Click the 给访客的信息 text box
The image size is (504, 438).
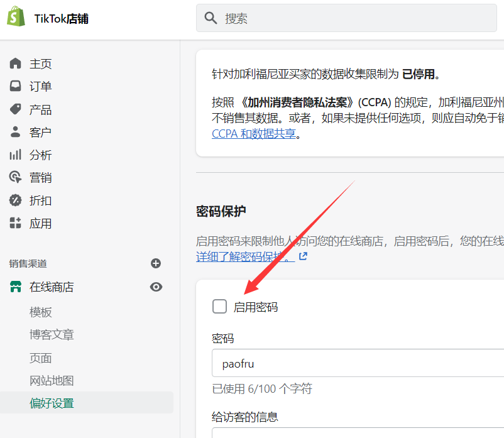click(358, 433)
